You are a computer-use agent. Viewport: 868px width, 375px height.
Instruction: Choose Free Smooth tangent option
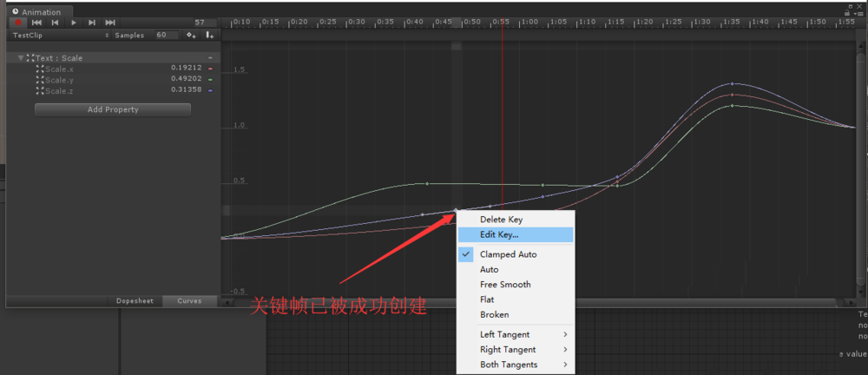(505, 285)
